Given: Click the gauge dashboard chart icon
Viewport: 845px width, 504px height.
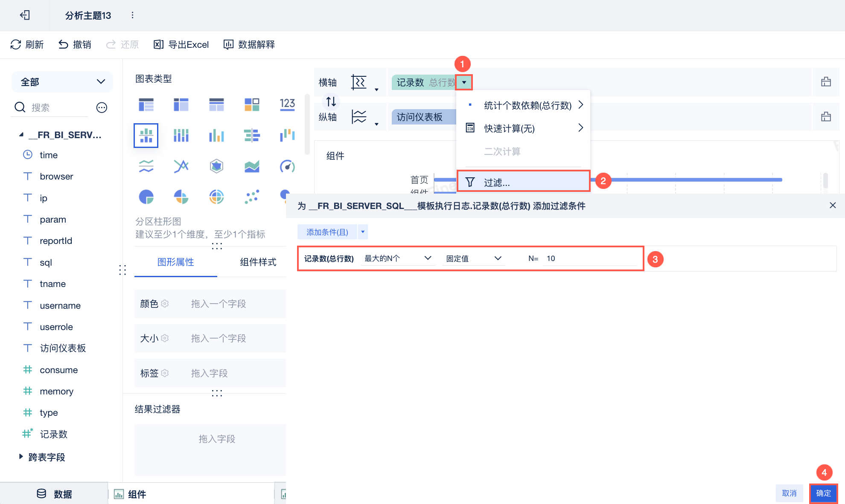Looking at the screenshot, I should click(287, 166).
